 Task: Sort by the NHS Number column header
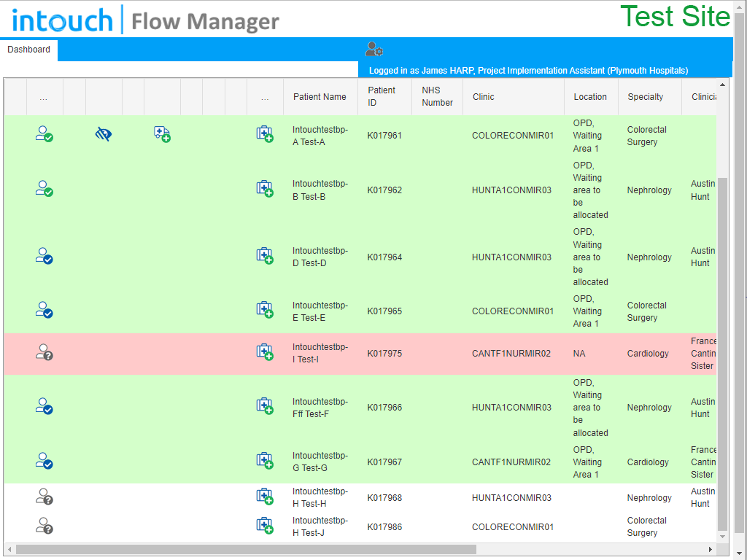point(437,96)
